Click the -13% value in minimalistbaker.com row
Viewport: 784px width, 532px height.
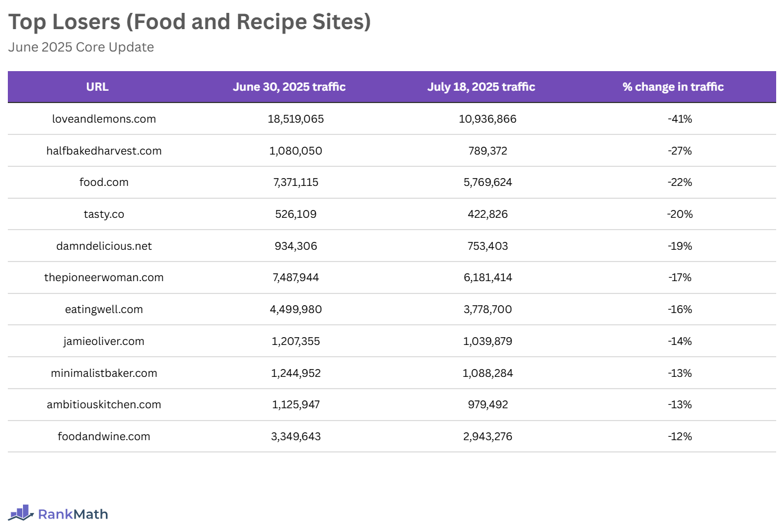[680, 373]
